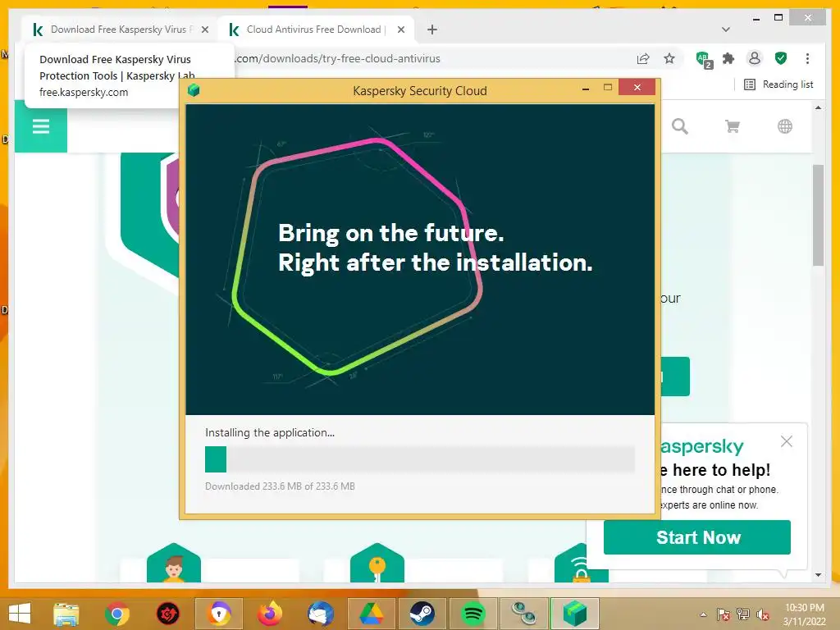Viewport: 840px width, 630px height.
Task: Open Google Drive from the taskbar
Action: click(x=372, y=614)
